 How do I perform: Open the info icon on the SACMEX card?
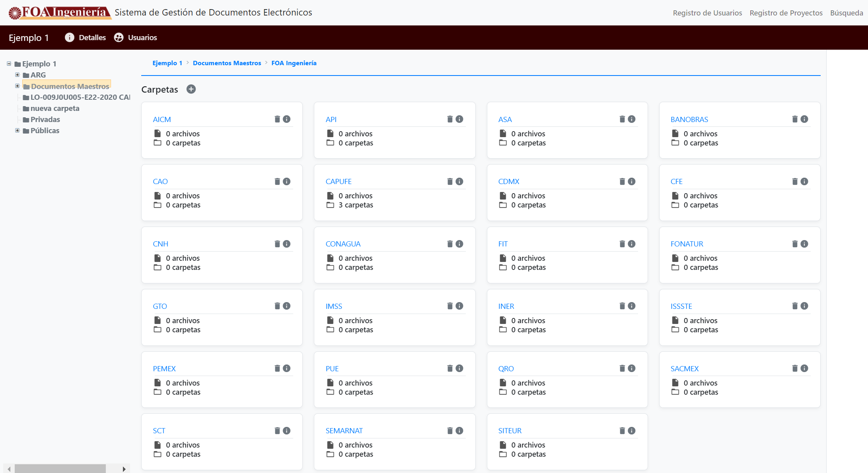(x=804, y=368)
